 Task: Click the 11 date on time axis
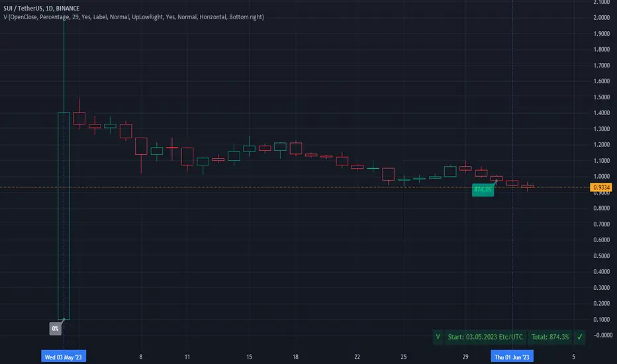pyautogui.click(x=187, y=357)
